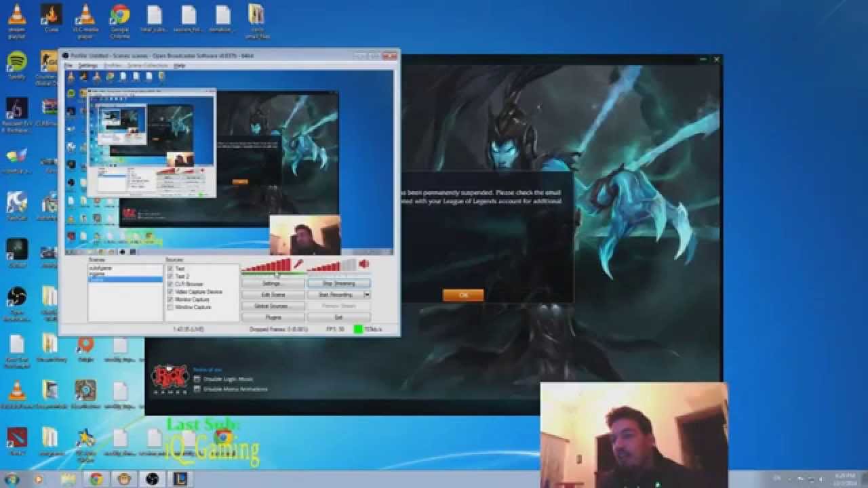
Task: Select the second scene in Scenes list
Action: click(x=125, y=274)
